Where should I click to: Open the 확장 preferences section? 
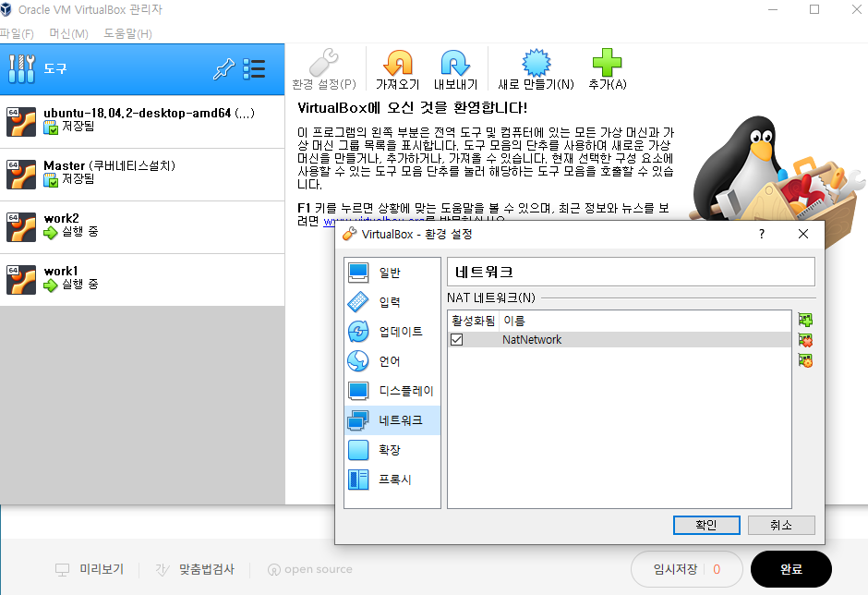point(392,450)
